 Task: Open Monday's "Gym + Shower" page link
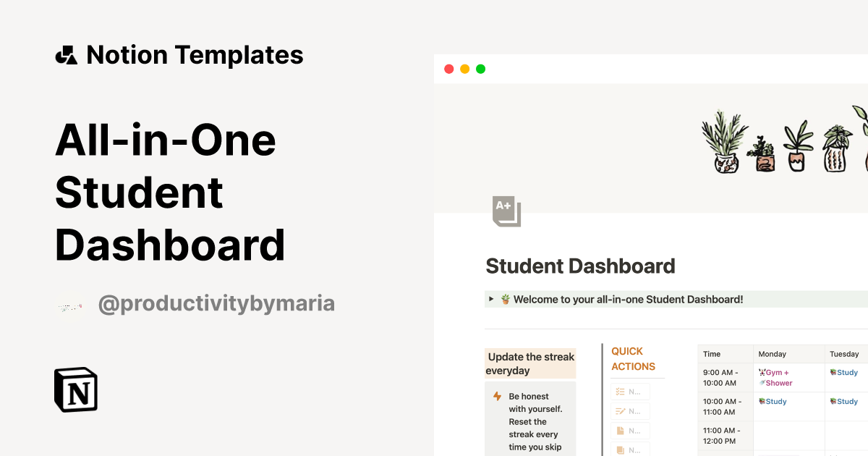tap(775, 377)
